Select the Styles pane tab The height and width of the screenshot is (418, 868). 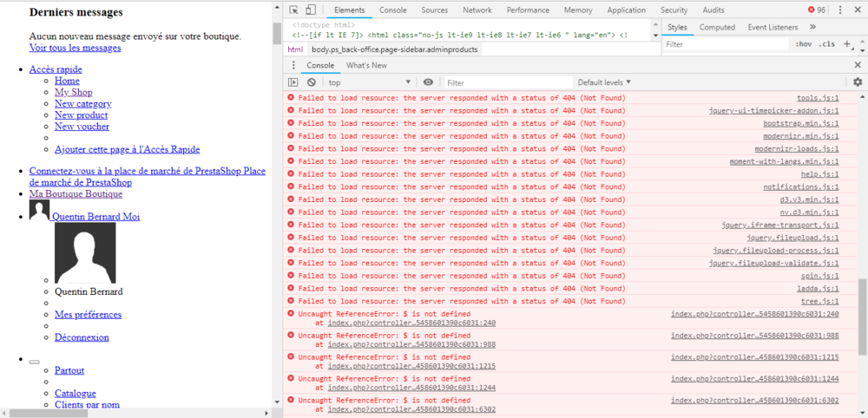(x=677, y=27)
